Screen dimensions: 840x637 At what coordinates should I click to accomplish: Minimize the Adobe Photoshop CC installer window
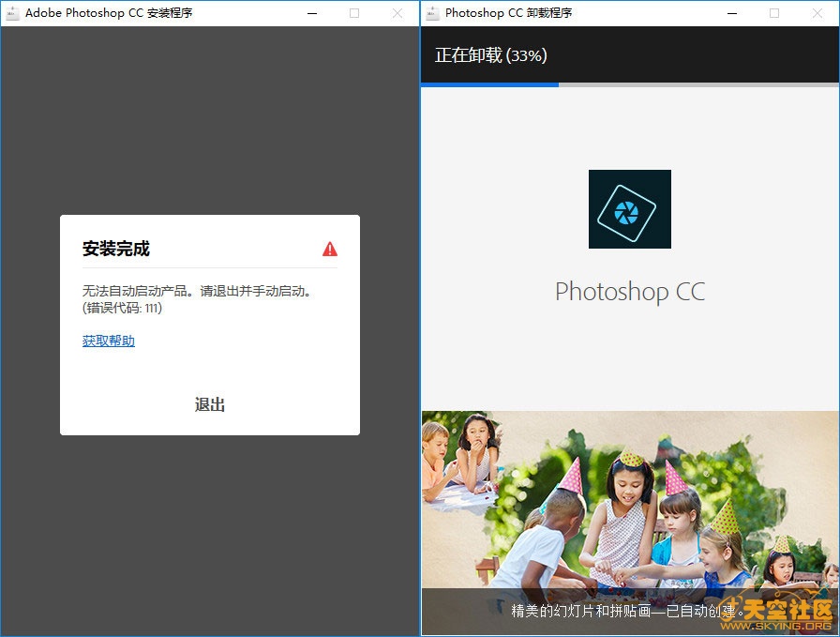point(311,13)
